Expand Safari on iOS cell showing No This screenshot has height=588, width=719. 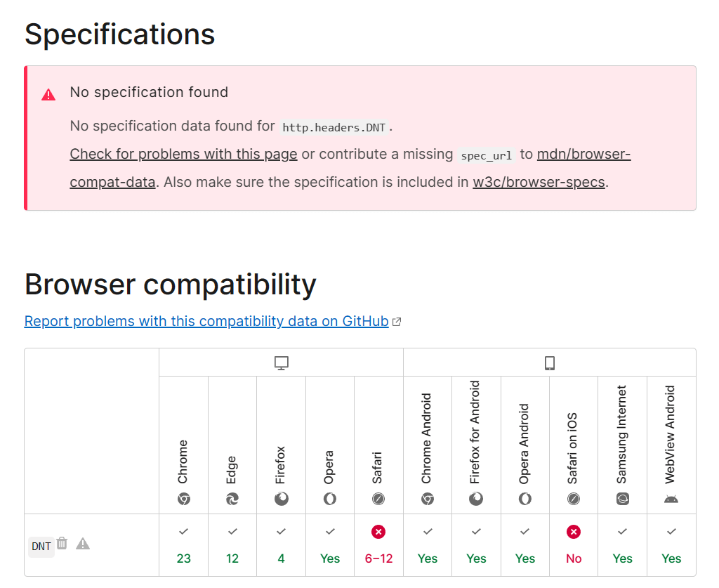coord(574,545)
